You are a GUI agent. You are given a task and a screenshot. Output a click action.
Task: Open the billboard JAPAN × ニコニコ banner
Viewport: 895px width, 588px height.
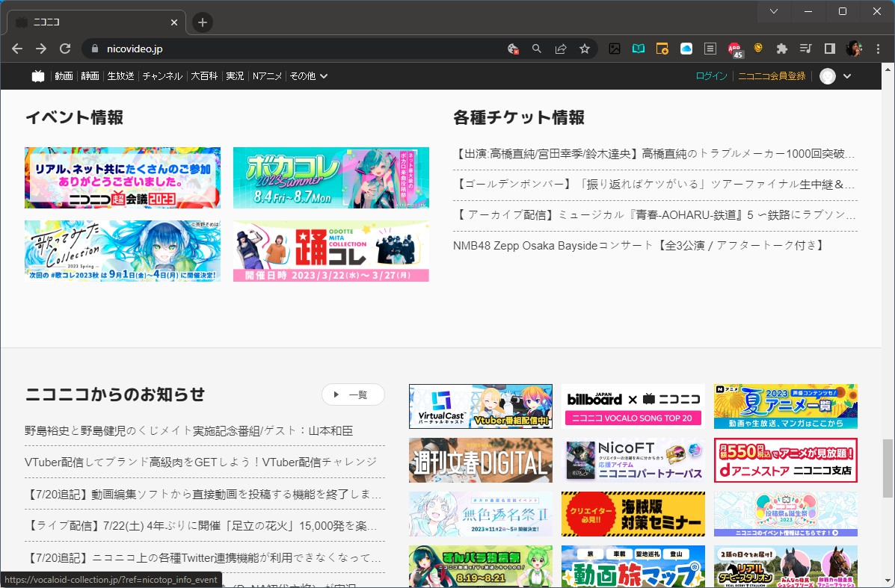pyautogui.click(x=633, y=406)
